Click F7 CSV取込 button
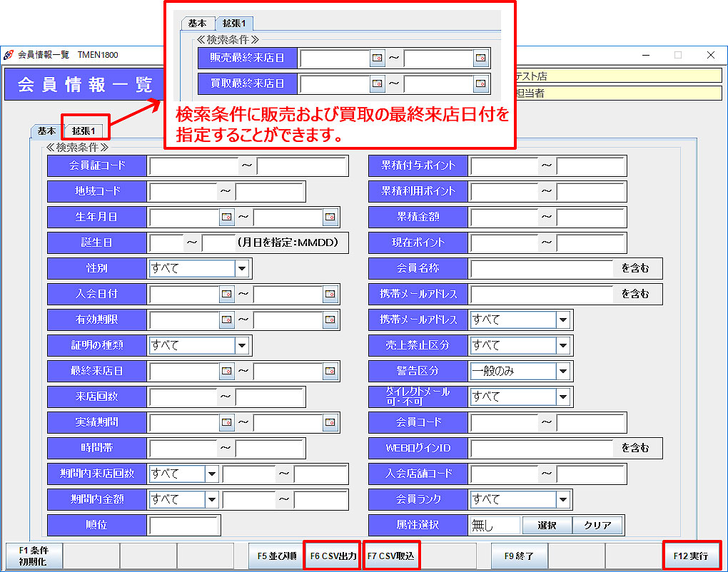728x572 pixels. click(391, 556)
